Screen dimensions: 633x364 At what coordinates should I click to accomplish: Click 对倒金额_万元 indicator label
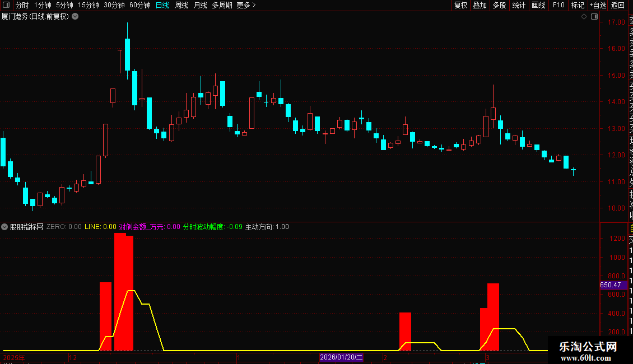pyautogui.click(x=141, y=227)
